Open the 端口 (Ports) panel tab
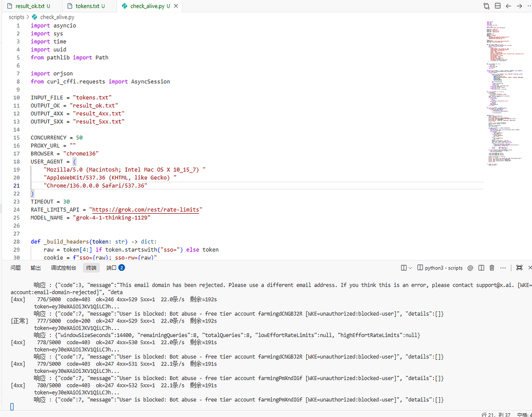This screenshot has height=417, width=532. point(115,268)
